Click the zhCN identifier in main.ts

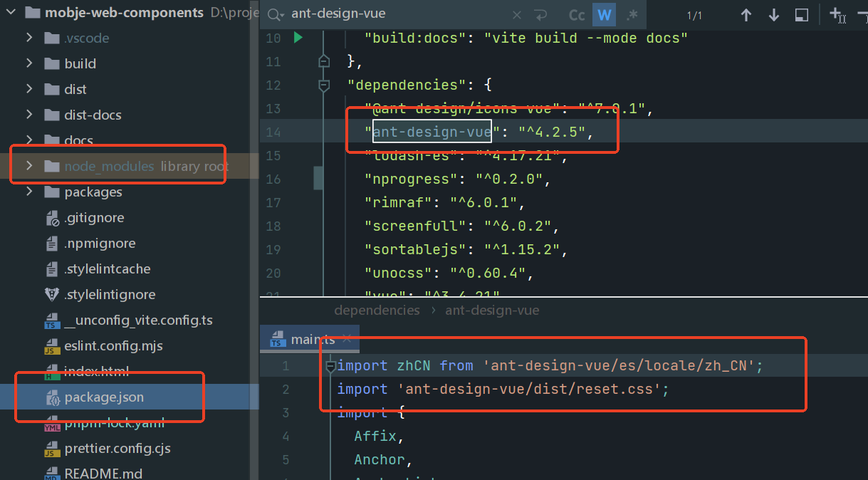[414, 366]
